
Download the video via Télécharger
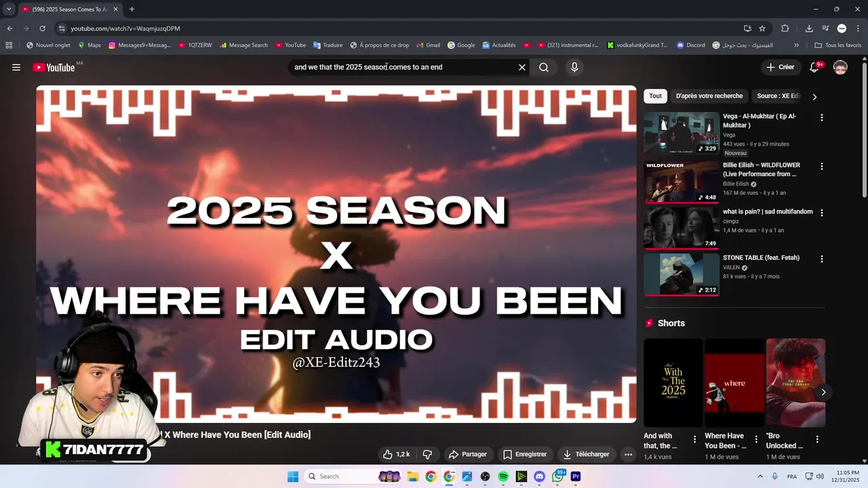586,454
